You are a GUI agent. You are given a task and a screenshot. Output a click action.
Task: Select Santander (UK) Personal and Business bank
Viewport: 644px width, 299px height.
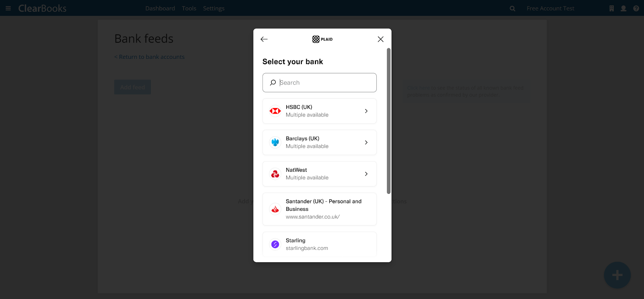320,209
